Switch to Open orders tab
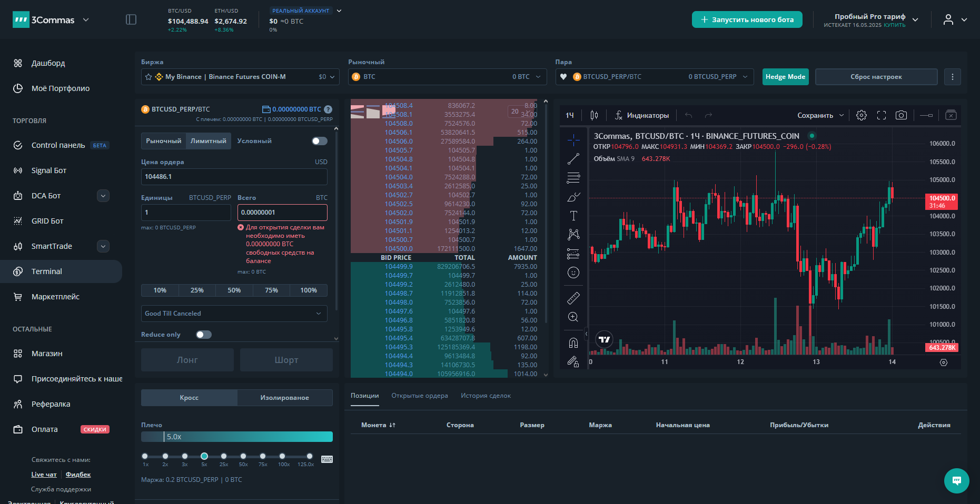 point(420,396)
